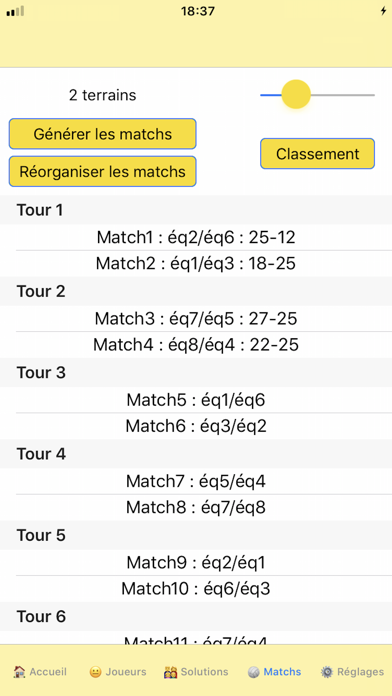Select Match1 éq2/éq6 row
This screenshot has height=696, width=392.
point(196,237)
